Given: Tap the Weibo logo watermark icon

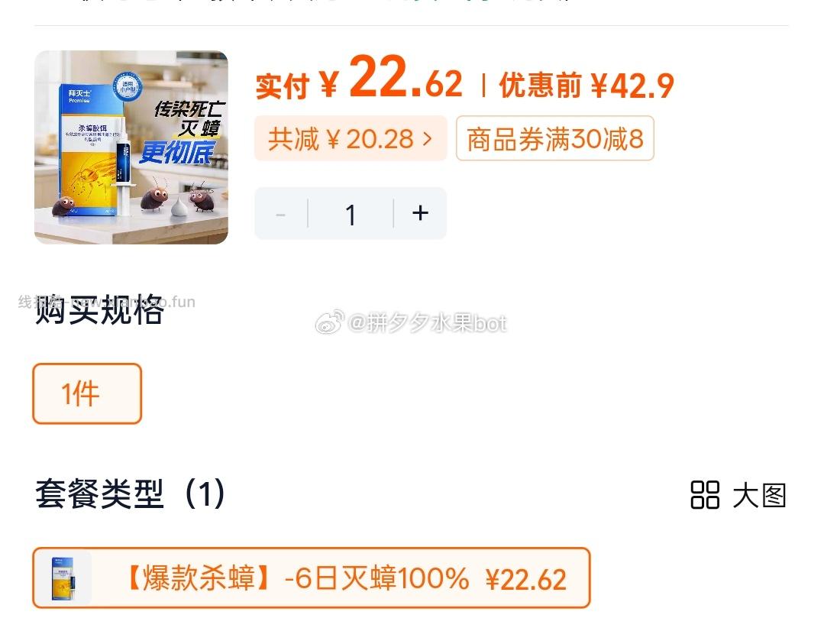Looking at the screenshot, I should (329, 322).
